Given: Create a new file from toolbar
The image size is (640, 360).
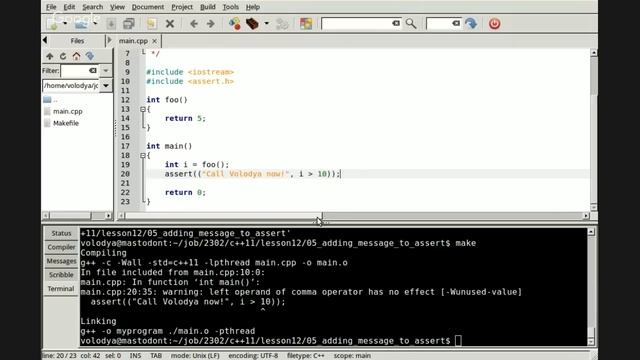Looking at the screenshot, I should pyautogui.click(x=53, y=24).
